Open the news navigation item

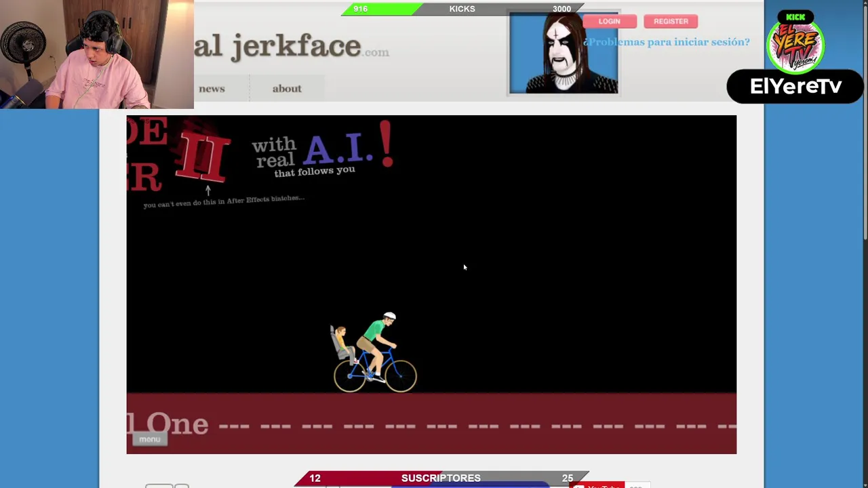point(212,88)
